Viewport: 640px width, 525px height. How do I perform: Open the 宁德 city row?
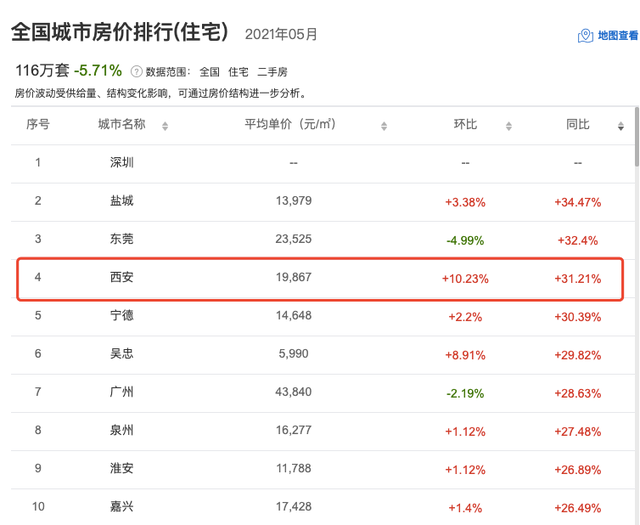(x=322, y=316)
